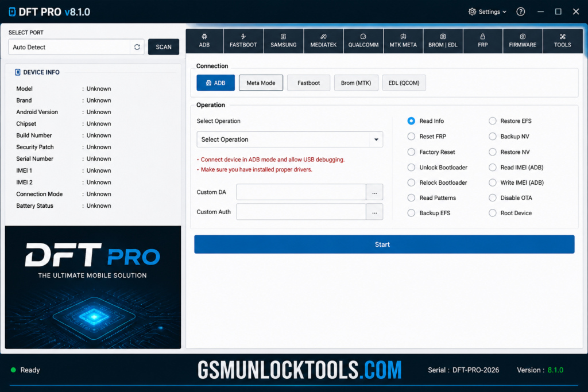Click the DFT PRO title bar logo icon
588x392 pixels.
point(12,12)
